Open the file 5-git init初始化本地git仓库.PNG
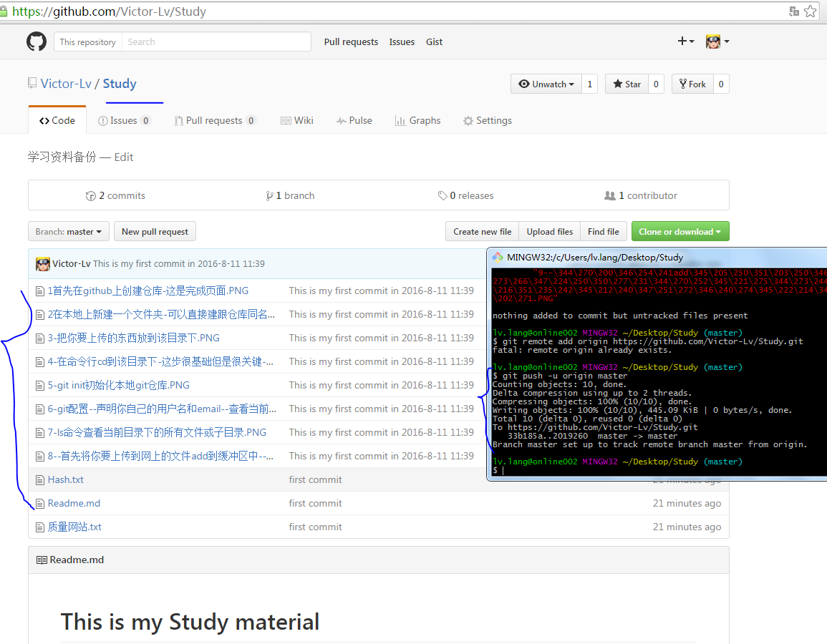Image resolution: width=827 pixels, height=644 pixels. (x=119, y=385)
